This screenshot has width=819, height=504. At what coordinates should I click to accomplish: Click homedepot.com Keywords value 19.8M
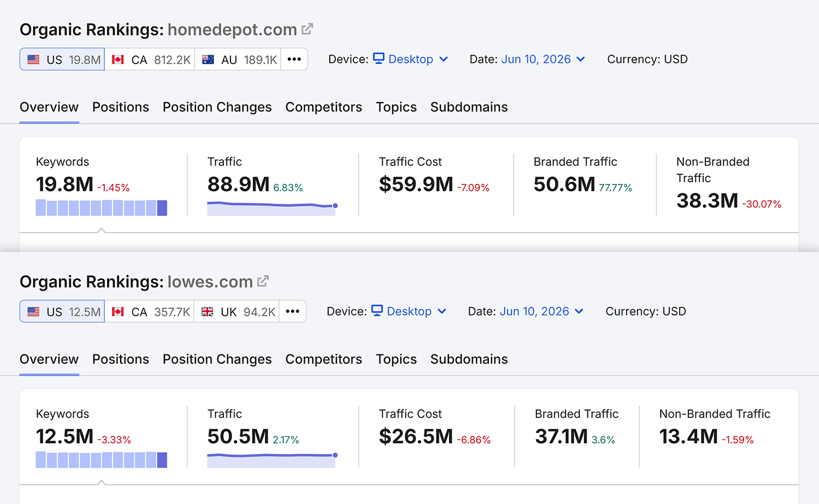64,185
